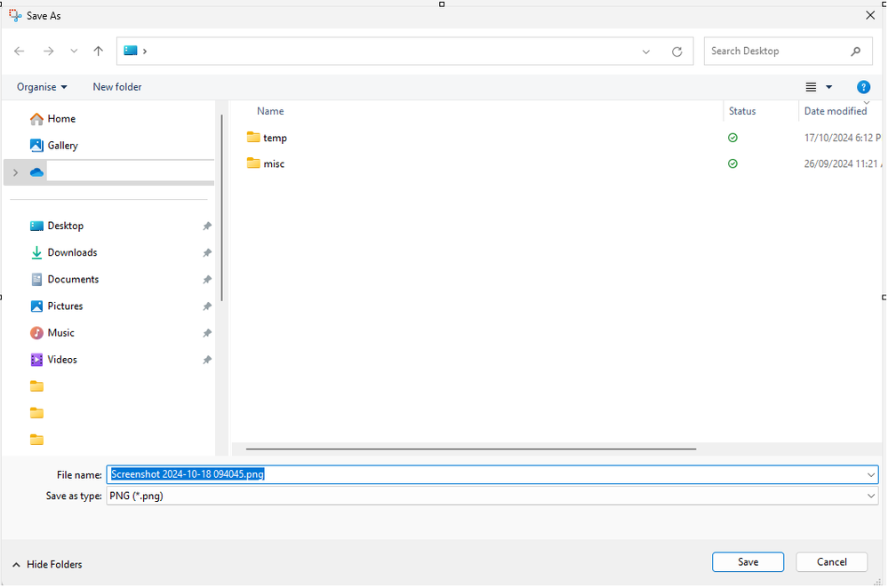The width and height of the screenshot is (888, 588).
Task: Expand the address bar history dropdown
Action: [x=645, y=52]
